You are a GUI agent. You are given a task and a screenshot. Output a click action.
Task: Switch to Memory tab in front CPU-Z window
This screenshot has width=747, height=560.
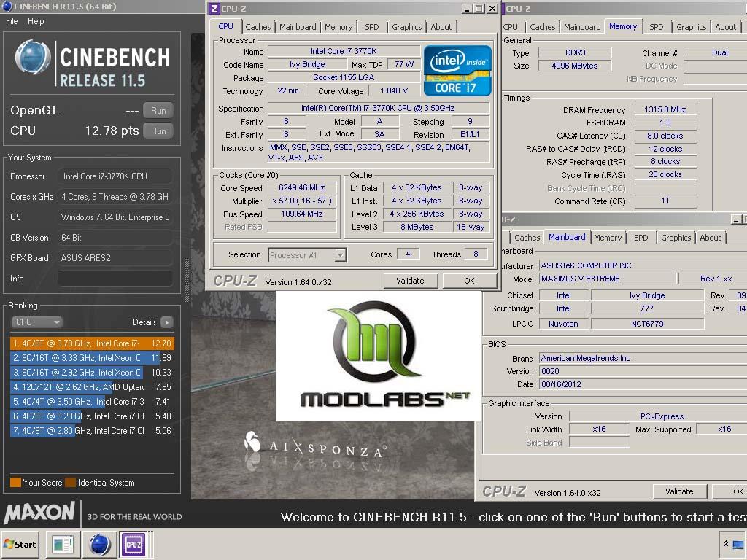(338, 27)
